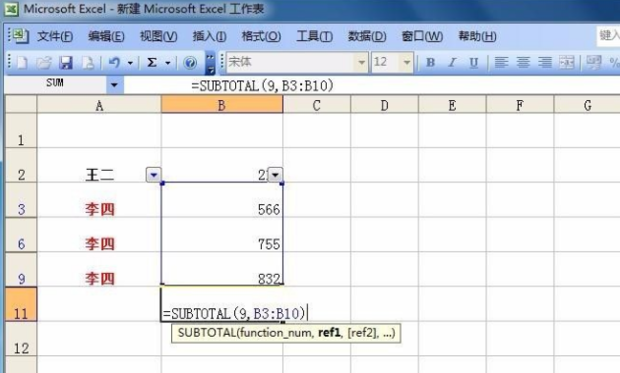Toggle Underline formatting
The width and height of the screenshot is (620, 373).
pyautogui.click(x=473, y=62)
